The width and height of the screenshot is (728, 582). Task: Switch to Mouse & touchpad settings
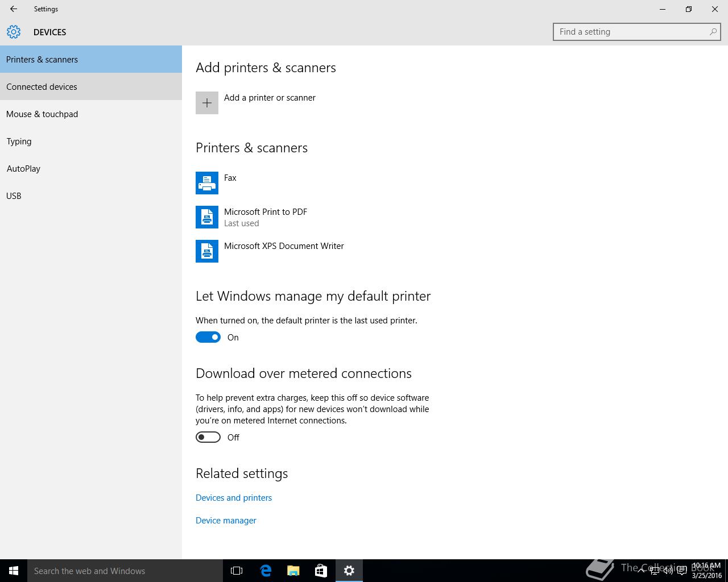pos(42,114)
